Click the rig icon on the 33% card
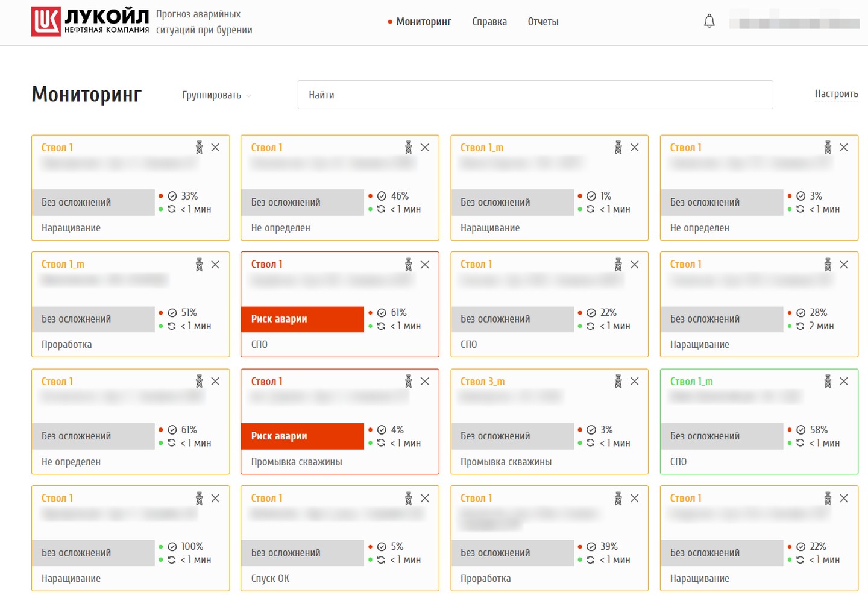Viewport: 868px width, 595px height. (x=199, y=148)
